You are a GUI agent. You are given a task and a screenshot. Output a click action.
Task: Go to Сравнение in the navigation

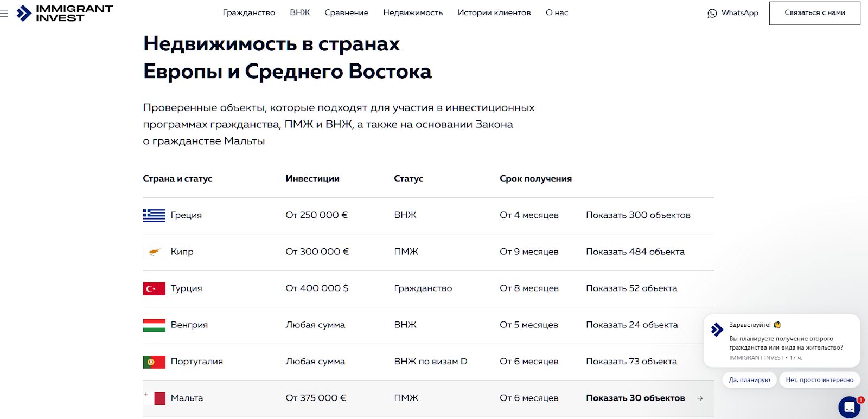click(x=346, y=12)
